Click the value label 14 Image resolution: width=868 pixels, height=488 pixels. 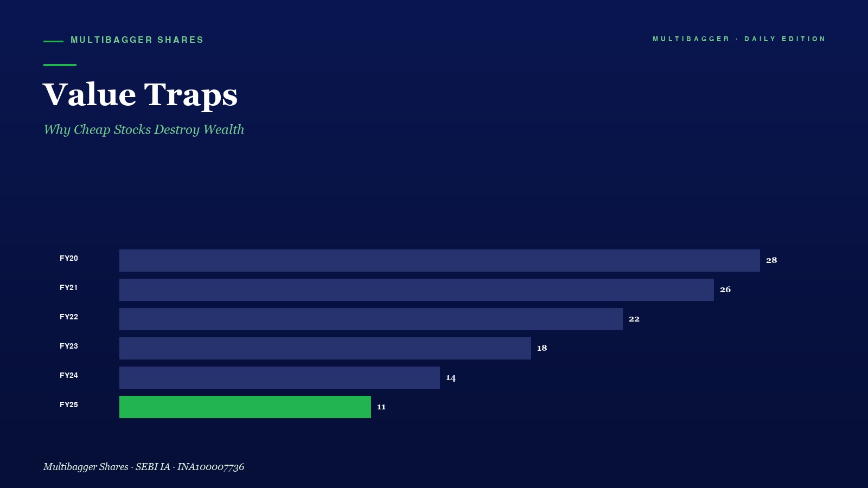(451, 377)
